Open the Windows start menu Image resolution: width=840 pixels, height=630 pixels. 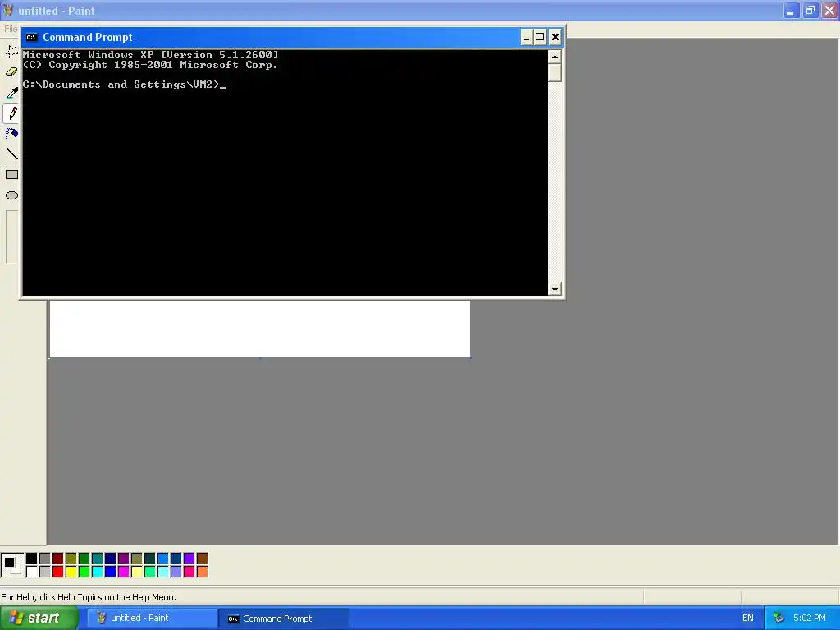(x=39, y=619)
